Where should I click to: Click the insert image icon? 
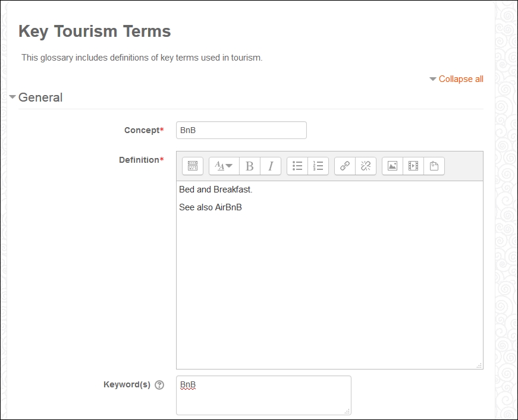point(393,166)
